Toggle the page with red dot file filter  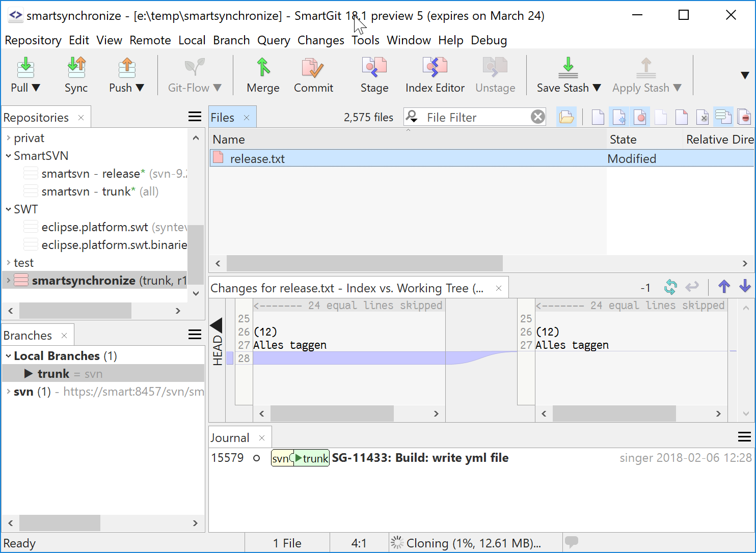(640, 117)
